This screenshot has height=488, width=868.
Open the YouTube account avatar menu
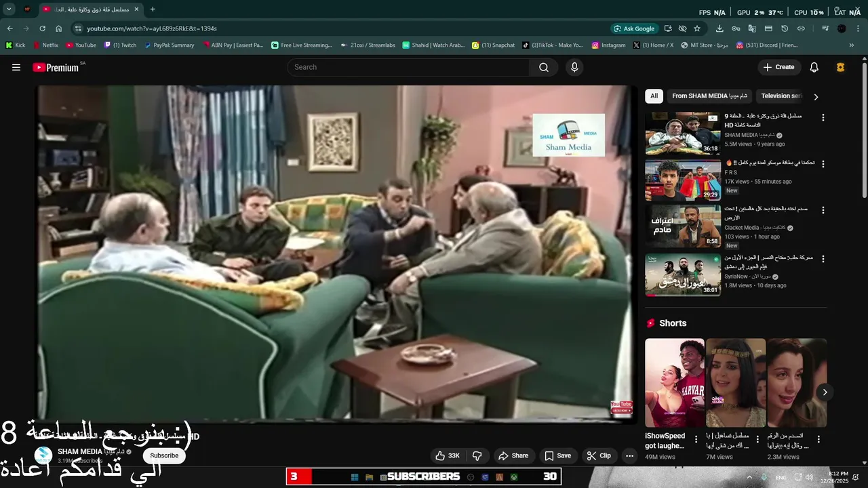click(841, 67)
